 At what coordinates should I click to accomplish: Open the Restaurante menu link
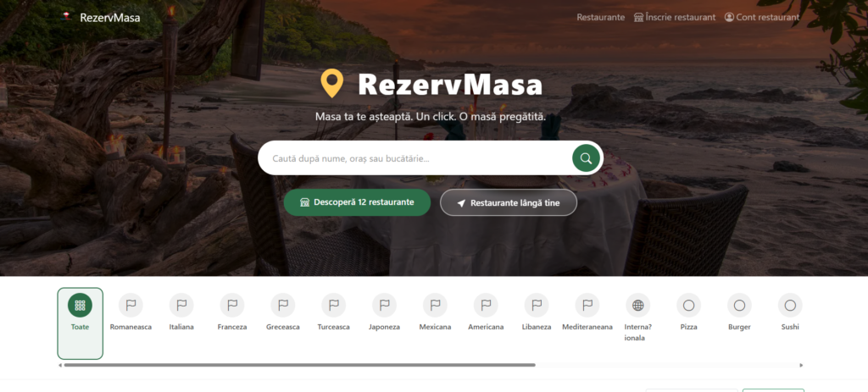601,17
